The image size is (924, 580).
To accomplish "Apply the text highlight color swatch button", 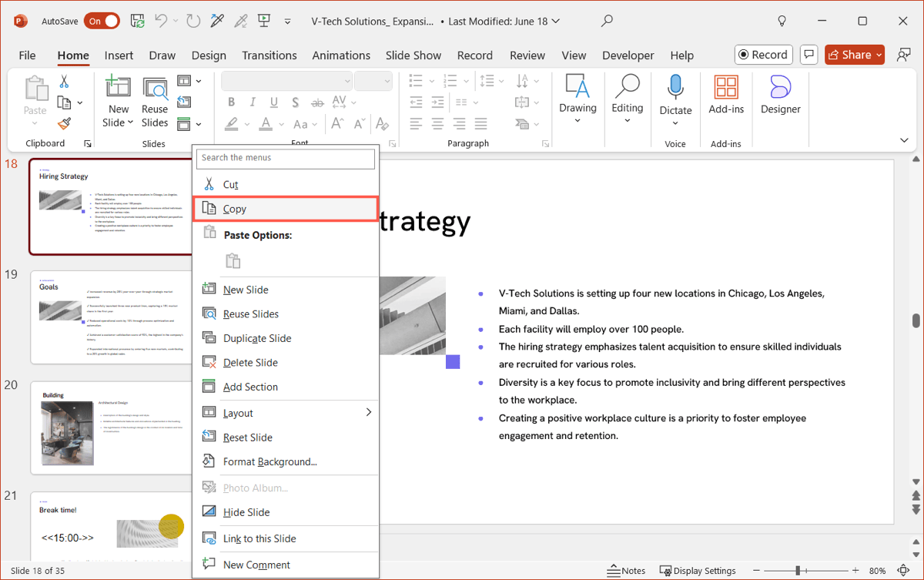I will tap(231, 123).
